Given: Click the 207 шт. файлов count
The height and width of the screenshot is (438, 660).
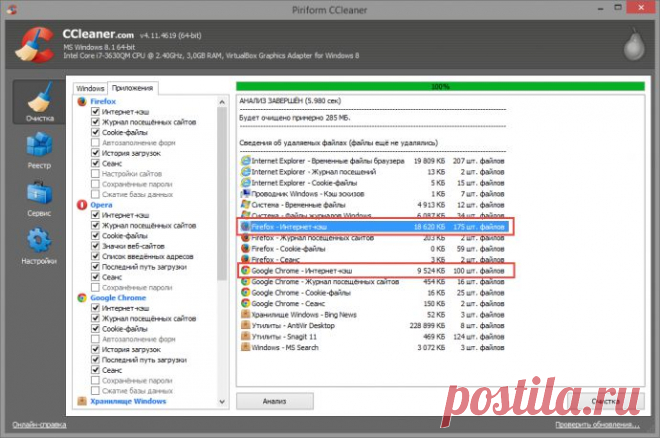Looking at the screenshot, I should (x=479, y=161).
